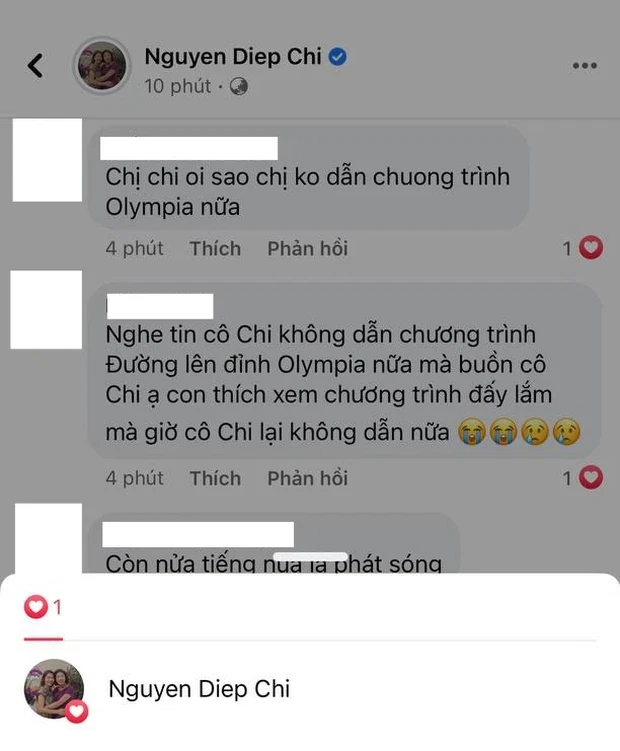Like the first comment with Thích
Viewport: 620px width, 751px height.
tap(215, 249)
